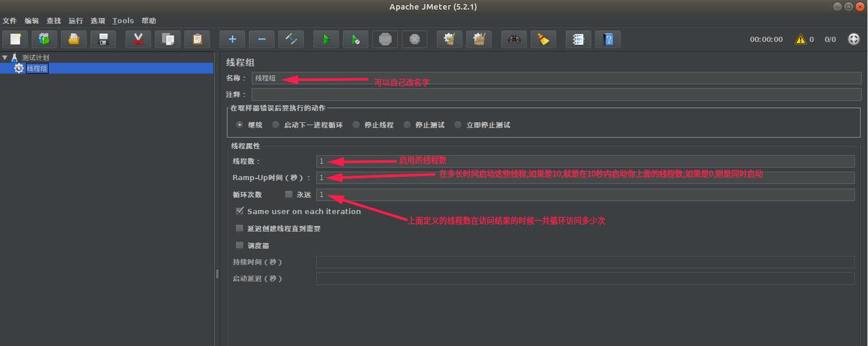The height and width of the screenshot is (346, 868).
Task: Clear results with single broom icon
Action: tap(449, 39)
